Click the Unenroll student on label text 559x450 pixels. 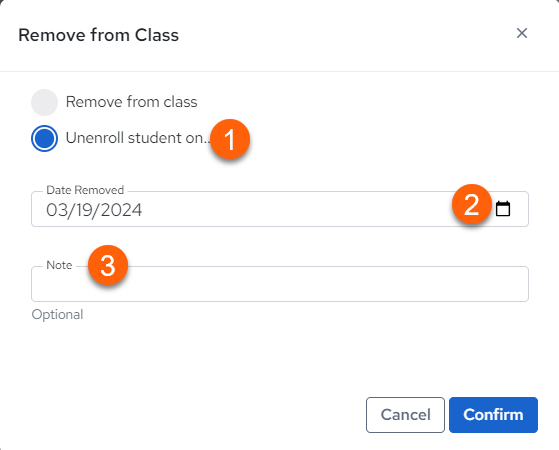[138, 138]
